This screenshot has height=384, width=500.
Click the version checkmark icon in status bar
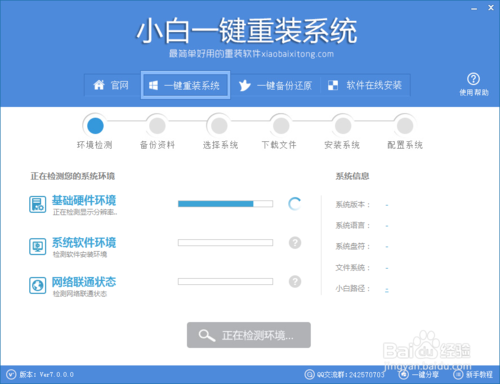(11, 375)
